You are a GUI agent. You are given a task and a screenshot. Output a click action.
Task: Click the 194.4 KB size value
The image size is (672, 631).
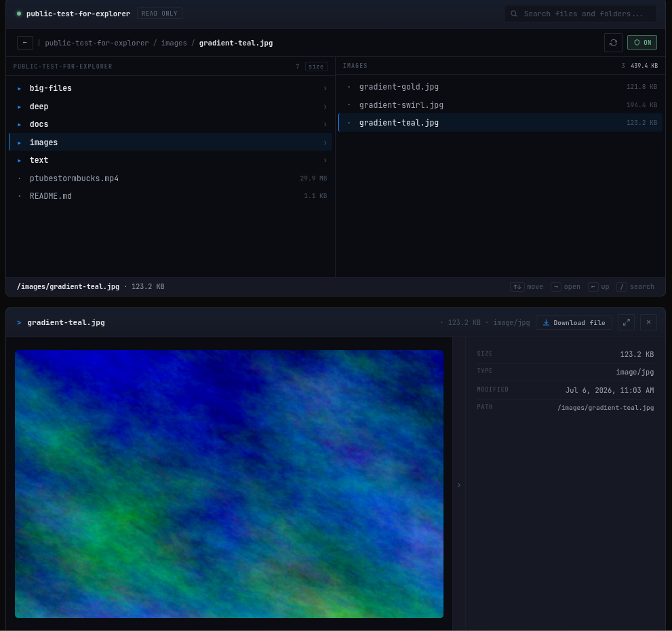(641, 105)
